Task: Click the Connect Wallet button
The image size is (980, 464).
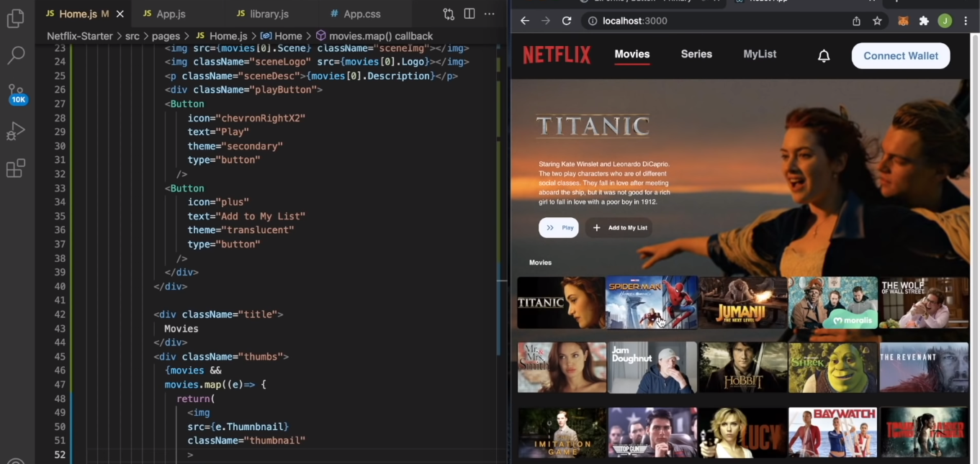Action: 901,55
